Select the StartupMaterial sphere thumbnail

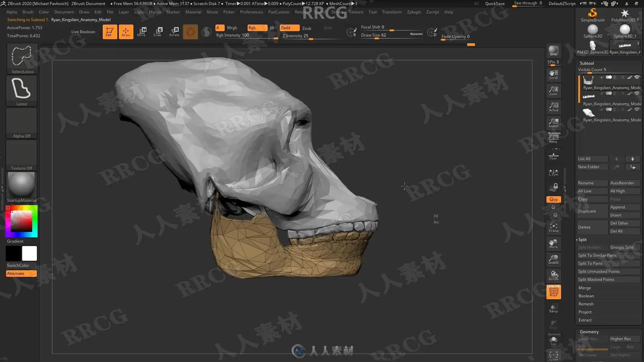[21, 185]
